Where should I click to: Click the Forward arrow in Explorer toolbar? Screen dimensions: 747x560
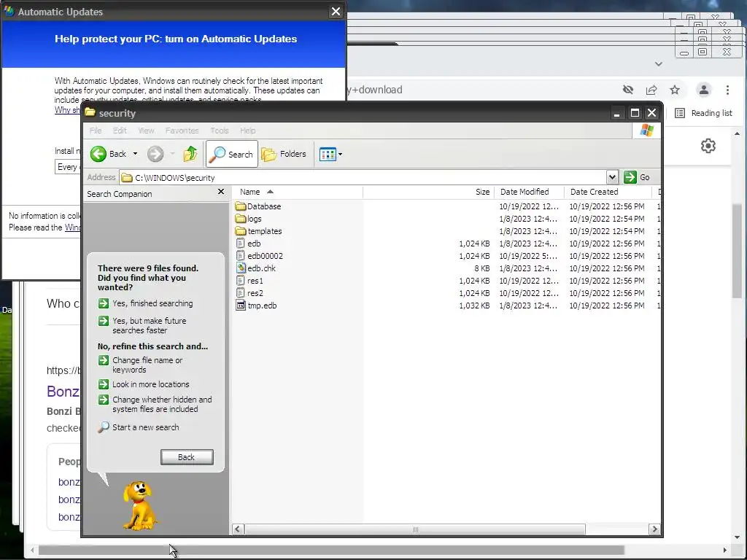(155, 154)
